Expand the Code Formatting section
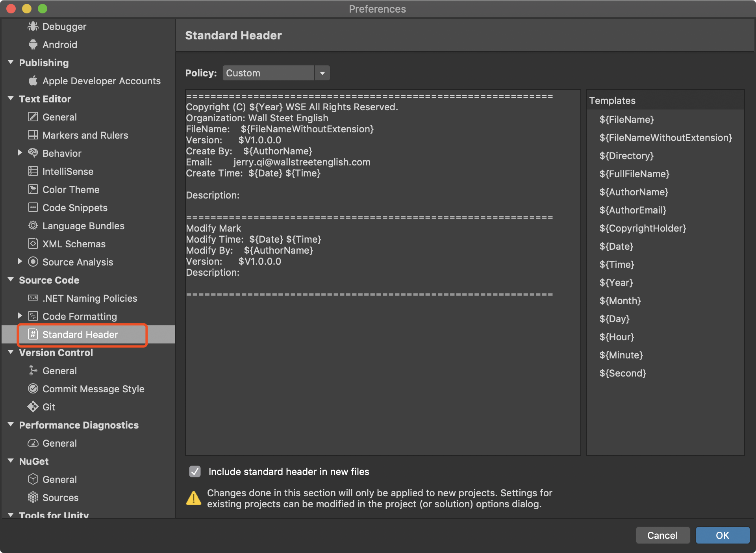 (20, 316)
